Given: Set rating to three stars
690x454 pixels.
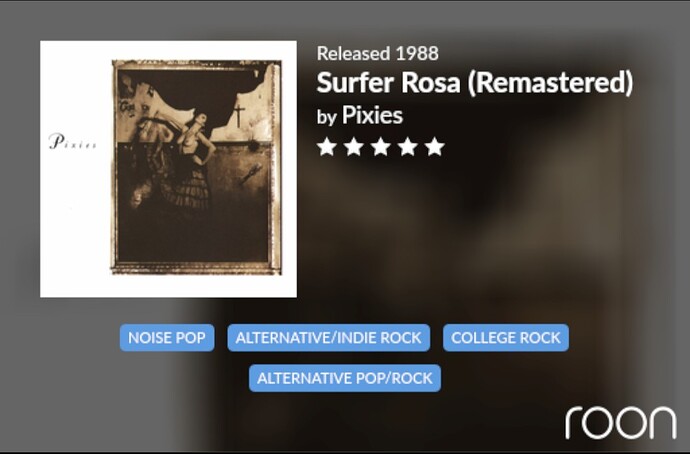Looking at the screenshot, I should click(x=381, y=146).
